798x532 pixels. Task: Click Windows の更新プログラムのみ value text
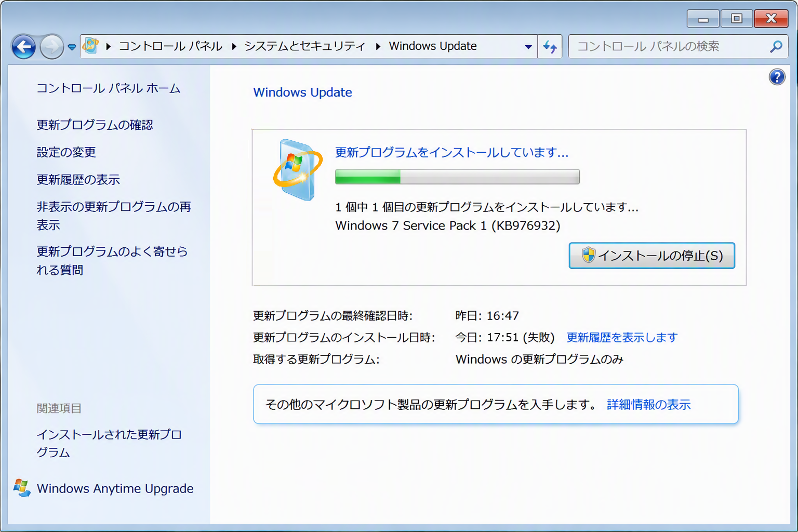(539, 360)
